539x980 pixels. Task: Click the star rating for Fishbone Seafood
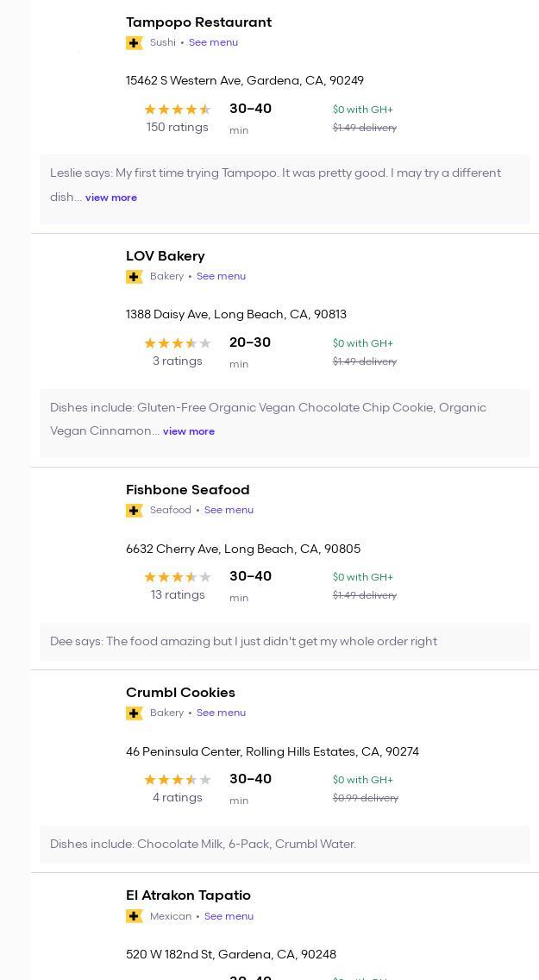177,577
